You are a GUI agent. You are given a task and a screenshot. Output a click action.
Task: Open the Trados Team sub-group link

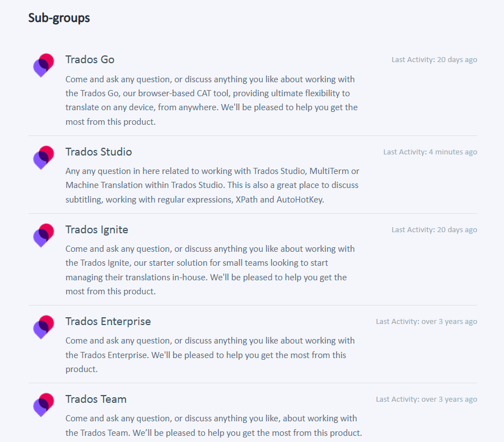pyautogui.click(x=96, y=399)
